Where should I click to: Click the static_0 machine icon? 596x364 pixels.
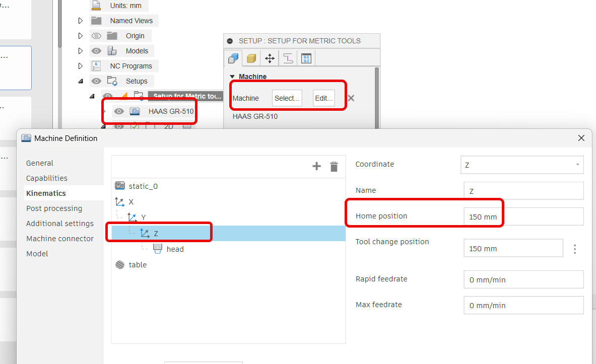(120, 186)
